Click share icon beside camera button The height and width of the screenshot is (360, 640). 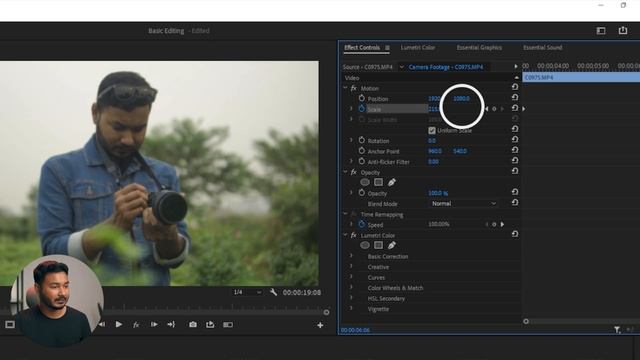tap(210, 324)
